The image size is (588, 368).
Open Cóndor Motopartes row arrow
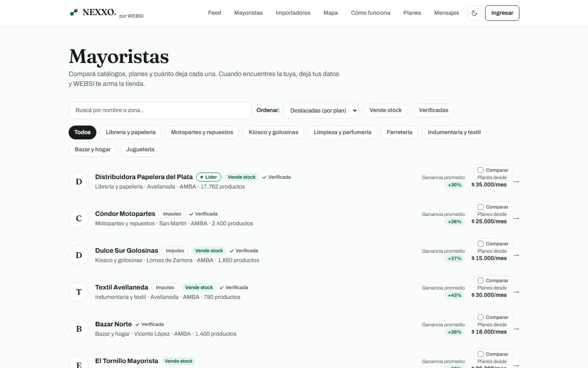[516, 218]
